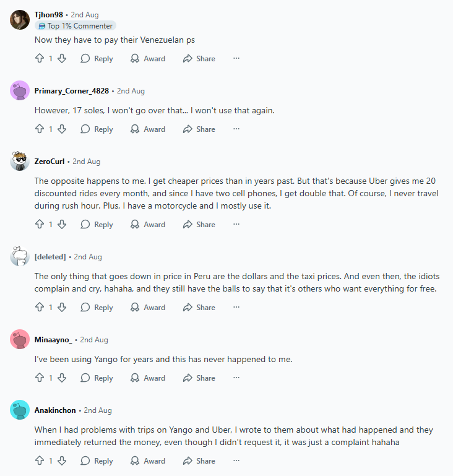This screenshot has height=476, width=453.
Task: Share Anakinchon's comment
Action: tap(199, 461)
